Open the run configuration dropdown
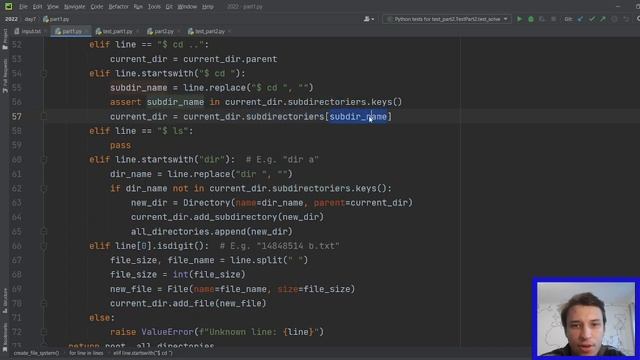The height and width of the screenshot is (360, 640). pos(447,19)
